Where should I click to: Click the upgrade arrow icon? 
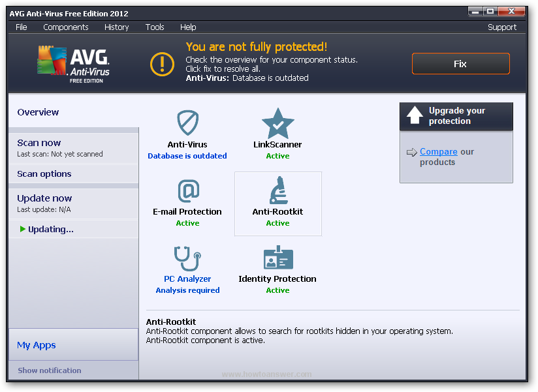coord(415,115)
